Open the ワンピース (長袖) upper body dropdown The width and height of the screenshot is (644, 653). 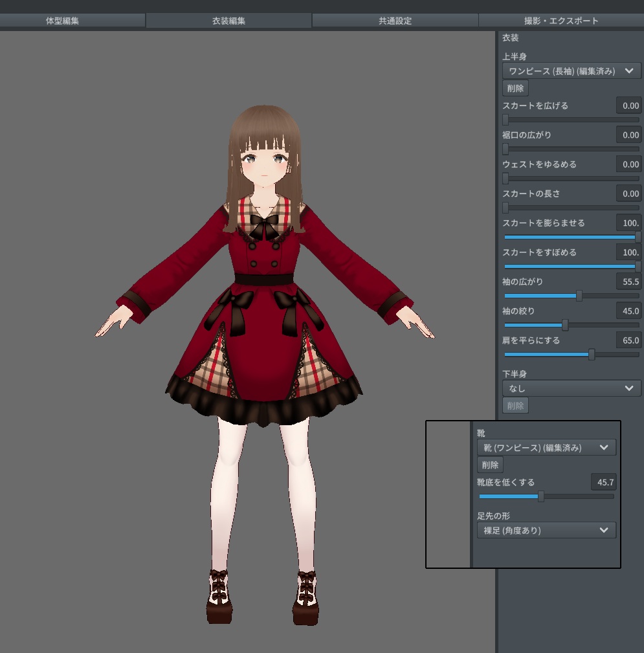(x=572, y=71)
